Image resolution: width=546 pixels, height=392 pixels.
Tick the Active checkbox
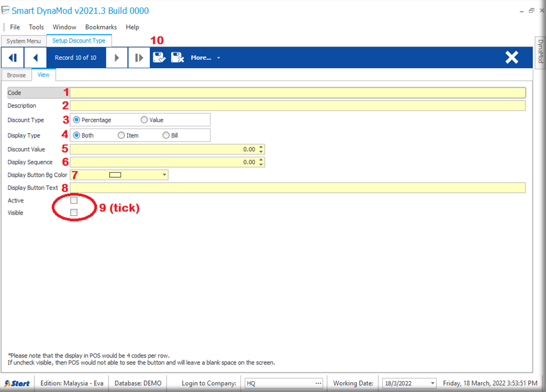tap(73, 200)
